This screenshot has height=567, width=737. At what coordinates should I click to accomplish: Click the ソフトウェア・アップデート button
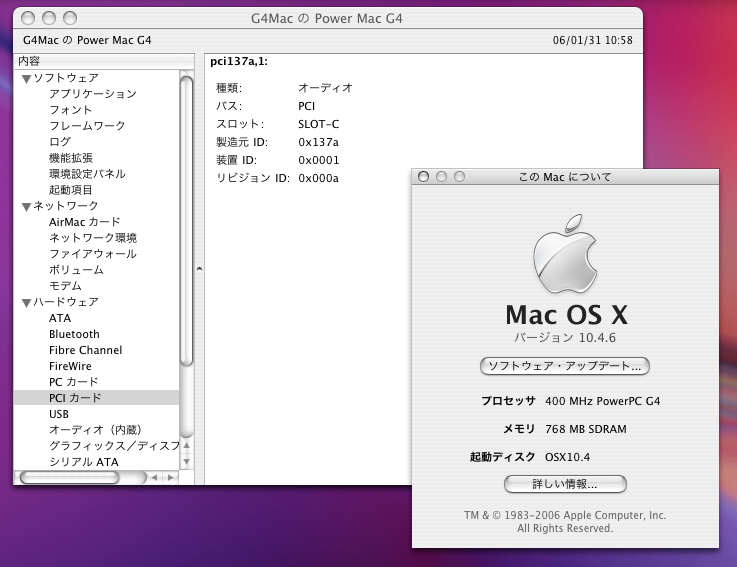[x=565, y=366]
